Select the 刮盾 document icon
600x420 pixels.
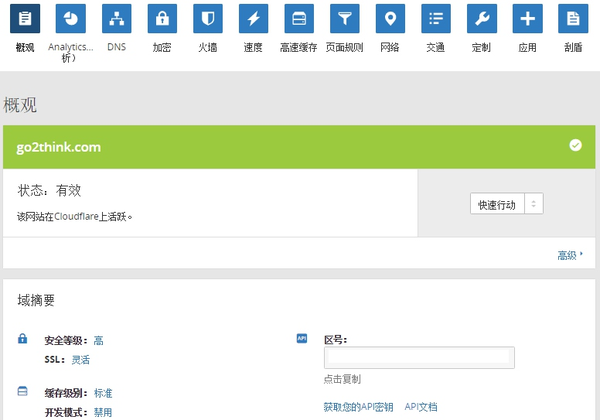[x=573, y=18]
